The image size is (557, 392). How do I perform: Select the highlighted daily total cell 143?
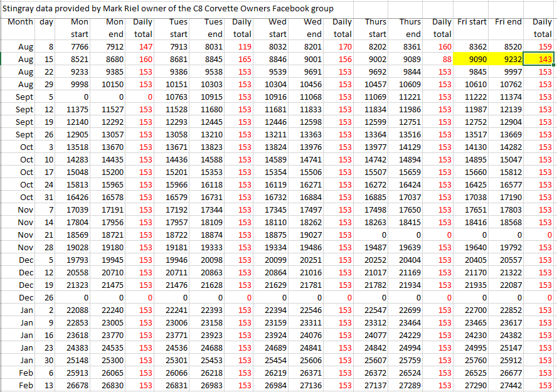(540, 59)
